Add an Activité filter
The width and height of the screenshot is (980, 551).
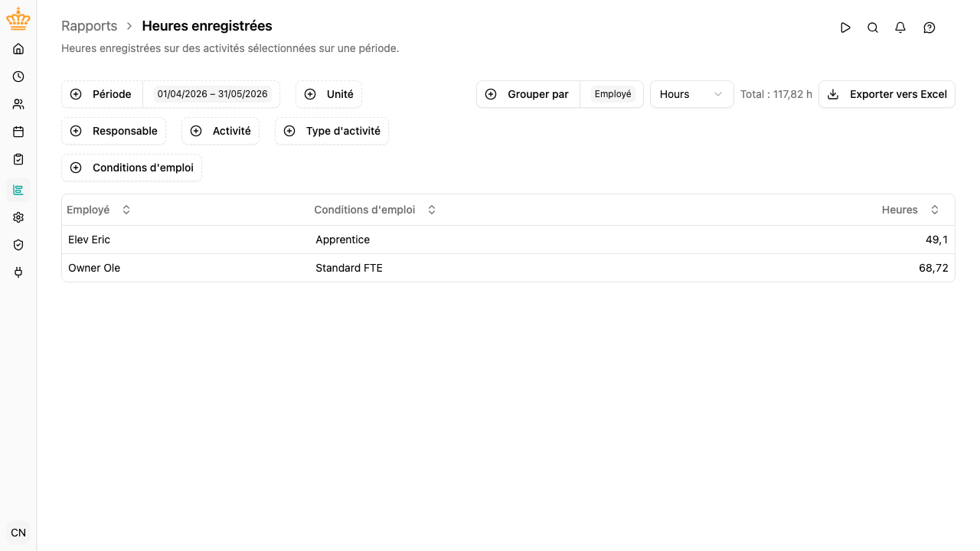[220, 131]
